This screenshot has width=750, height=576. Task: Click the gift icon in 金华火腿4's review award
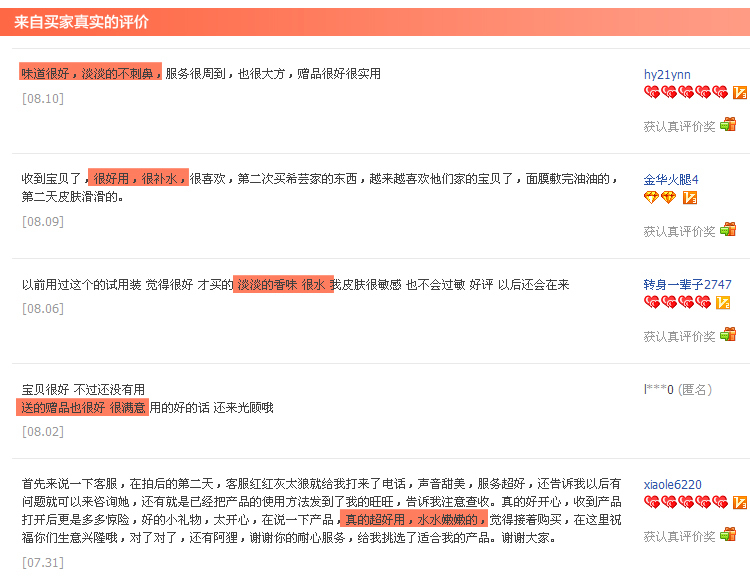[728, 230]
